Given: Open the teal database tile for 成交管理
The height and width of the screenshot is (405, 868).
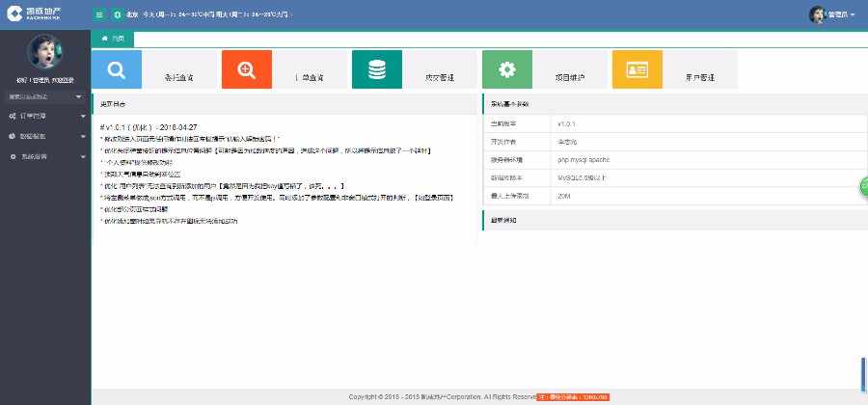Looking at the screenshot, I should tap(377, 69).
